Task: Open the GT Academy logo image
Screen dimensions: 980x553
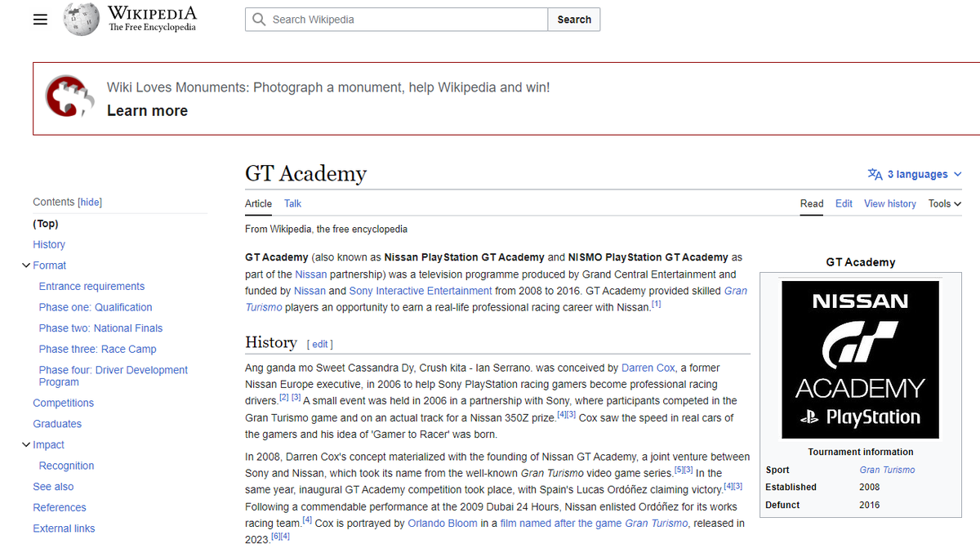Action: [860, 359]
